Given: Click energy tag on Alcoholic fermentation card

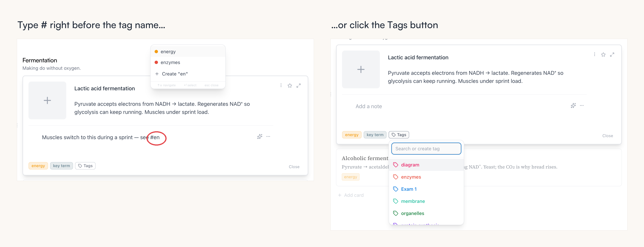Looking at the screenshot, I should tap(350, 177).
